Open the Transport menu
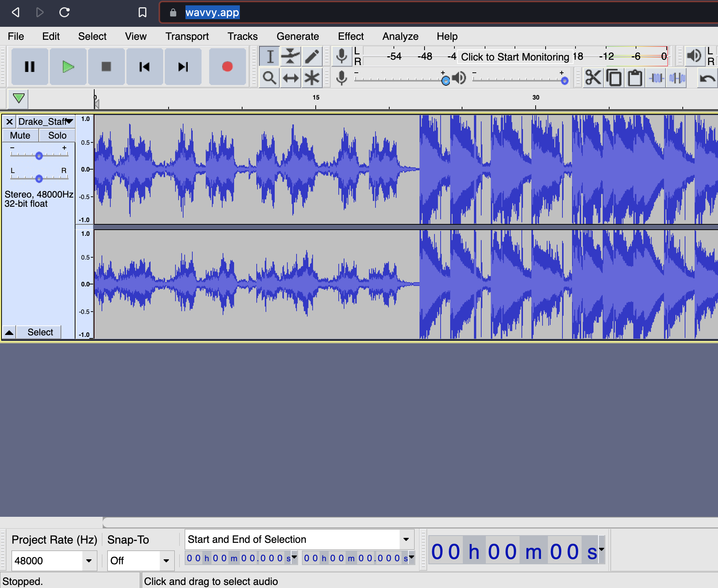Screen dimensions: 718x588 (187, 36)
